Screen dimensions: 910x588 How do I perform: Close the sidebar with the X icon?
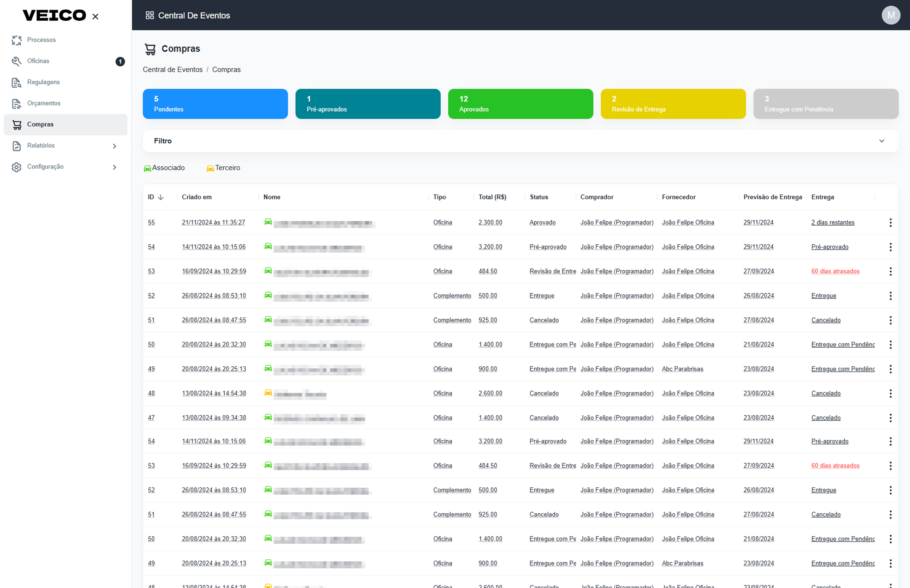(95, 16)
